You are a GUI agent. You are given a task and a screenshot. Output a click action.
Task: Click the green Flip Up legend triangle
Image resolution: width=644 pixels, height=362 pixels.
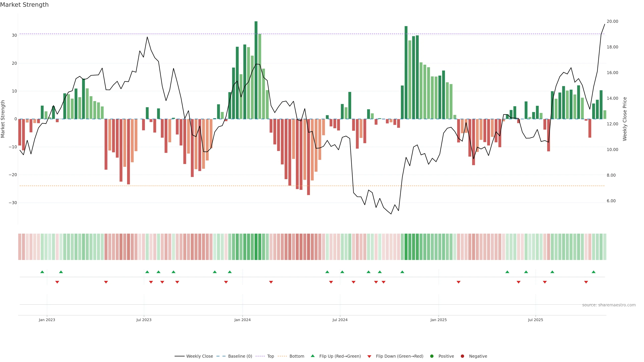click(x=312, y=356)
